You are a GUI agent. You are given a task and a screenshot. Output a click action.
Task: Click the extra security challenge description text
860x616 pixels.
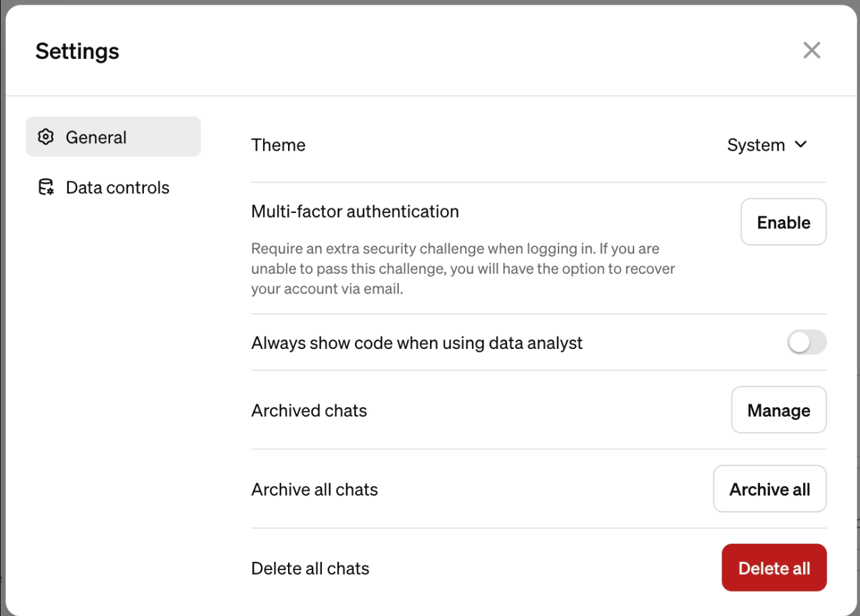click(462, 268)
